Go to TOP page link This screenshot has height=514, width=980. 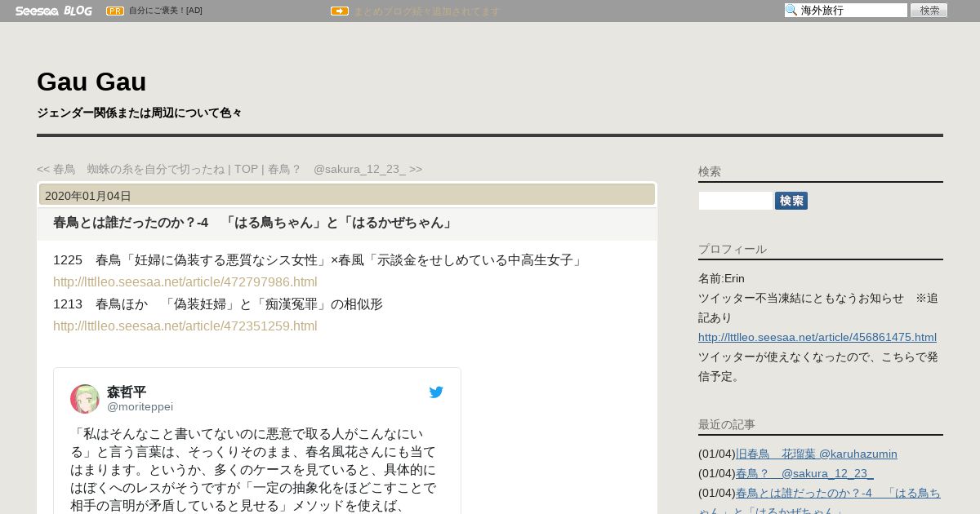(x=246, y=169)
